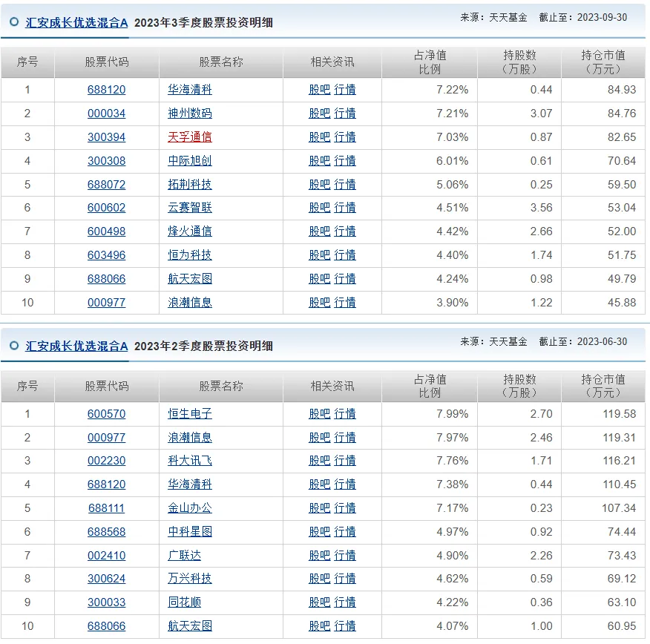Open 行情 in the 中科星图 row
This screenshot has width=650, height=644.
(x=345, y=532)
